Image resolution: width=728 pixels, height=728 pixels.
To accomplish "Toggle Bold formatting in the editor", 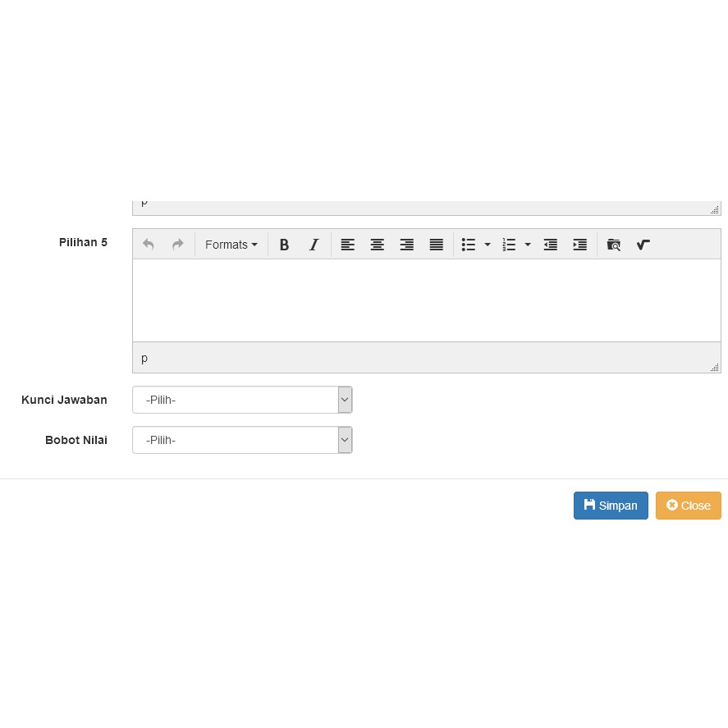I will (x=284, y=245).
